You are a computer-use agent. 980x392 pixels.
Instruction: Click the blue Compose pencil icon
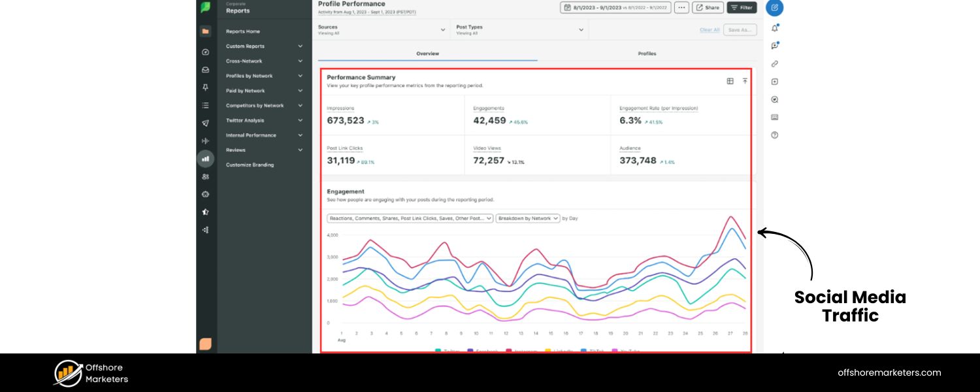pyautogui.click(x=774, y=8)
